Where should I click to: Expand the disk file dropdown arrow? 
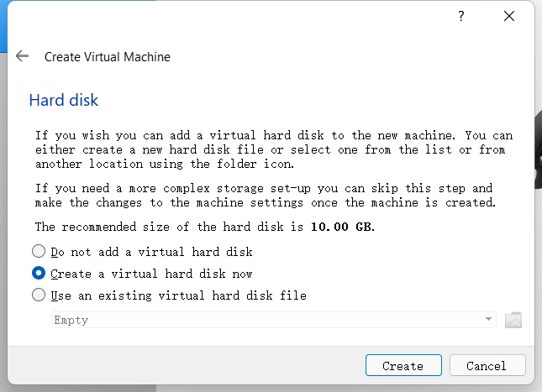[488, 320]
